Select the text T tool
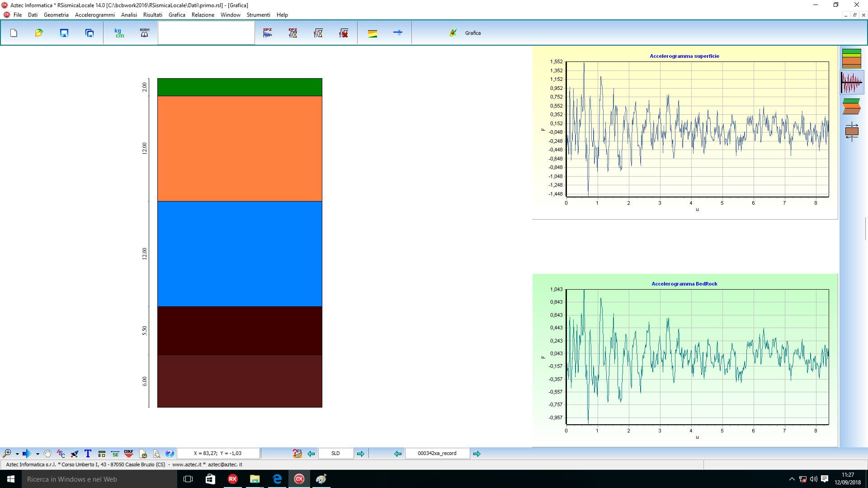Viewport: 868px width, 488px height. 88,453
